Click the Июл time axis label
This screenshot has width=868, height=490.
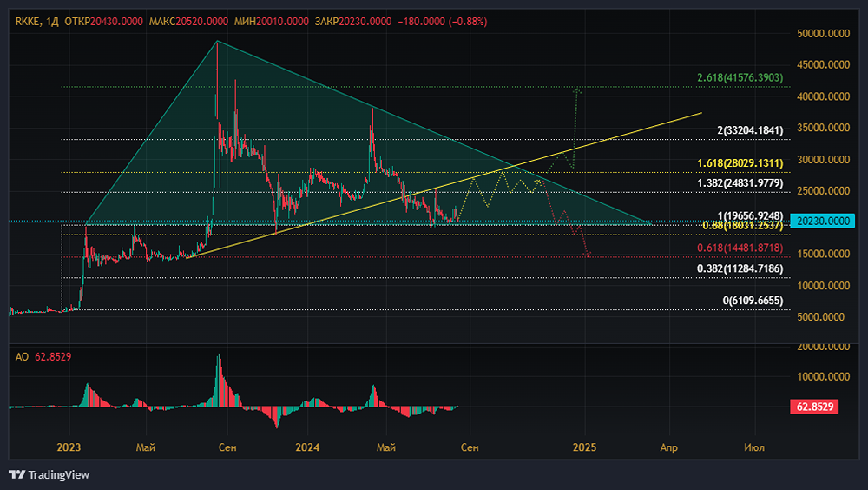pyautogui.click(x=754, y=447)
